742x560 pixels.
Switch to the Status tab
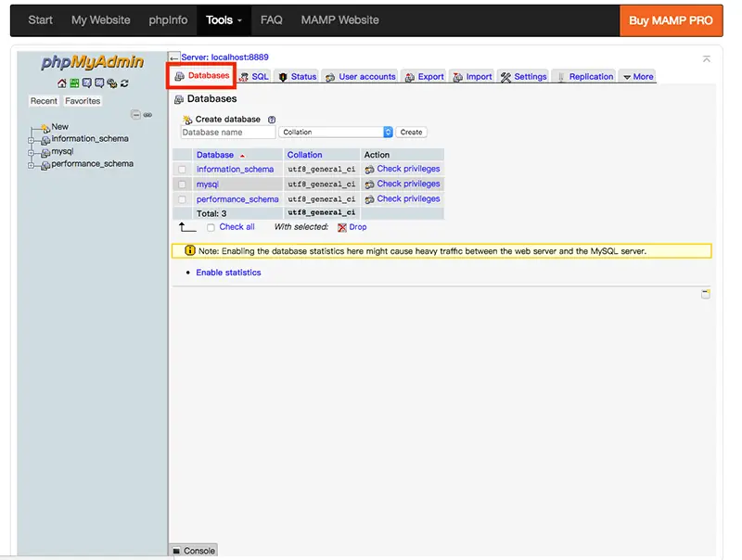click(298, 77)
